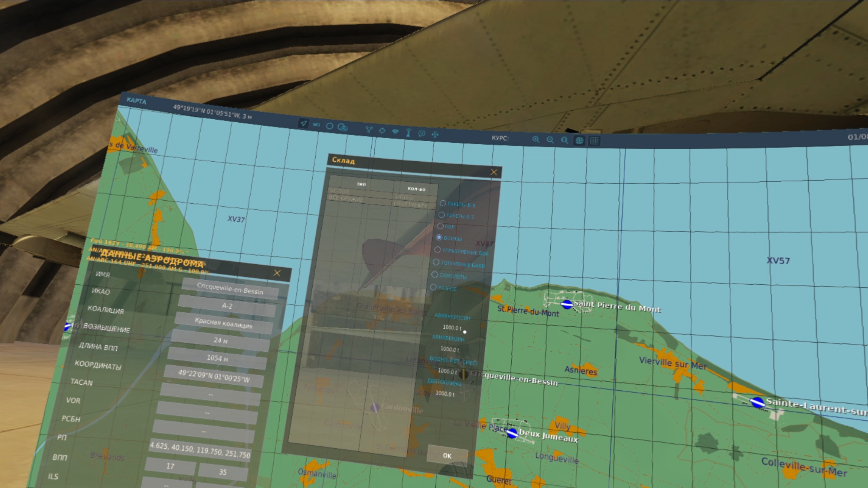Image resolution: width=868 pixels, height=488 pixels.
Task: Click the РП frequencies field 4.625, 40.150
Action: pos(200,450)
